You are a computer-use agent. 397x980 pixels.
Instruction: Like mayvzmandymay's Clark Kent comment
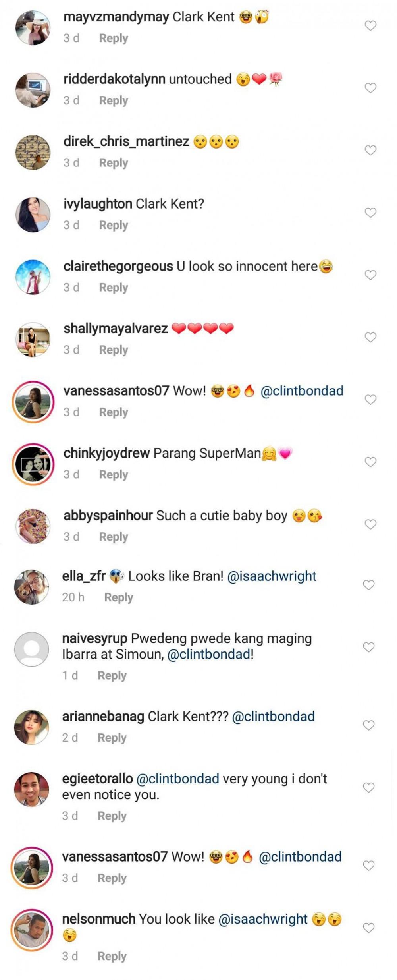(x=370, y=26)
